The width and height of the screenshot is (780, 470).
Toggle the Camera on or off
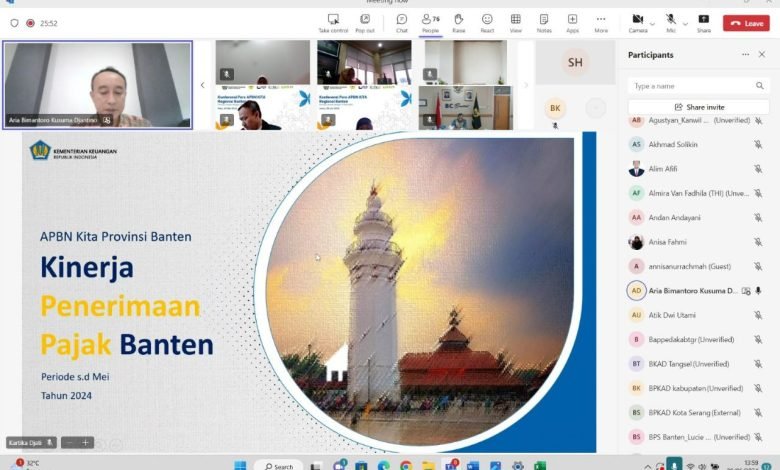coord(637,21)
